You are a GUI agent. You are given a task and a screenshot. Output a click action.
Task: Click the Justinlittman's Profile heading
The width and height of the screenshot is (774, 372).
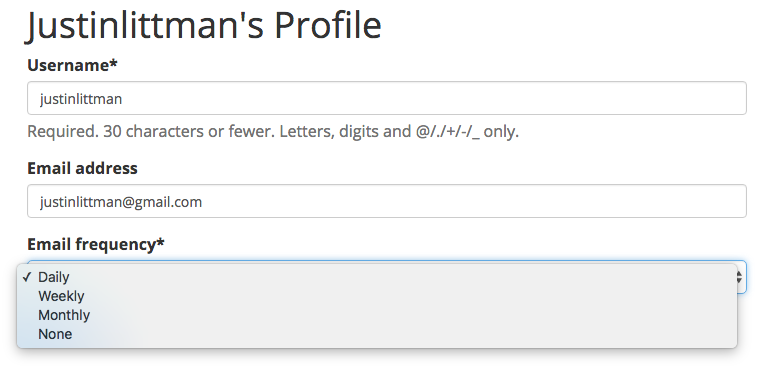tap(204, 25)
